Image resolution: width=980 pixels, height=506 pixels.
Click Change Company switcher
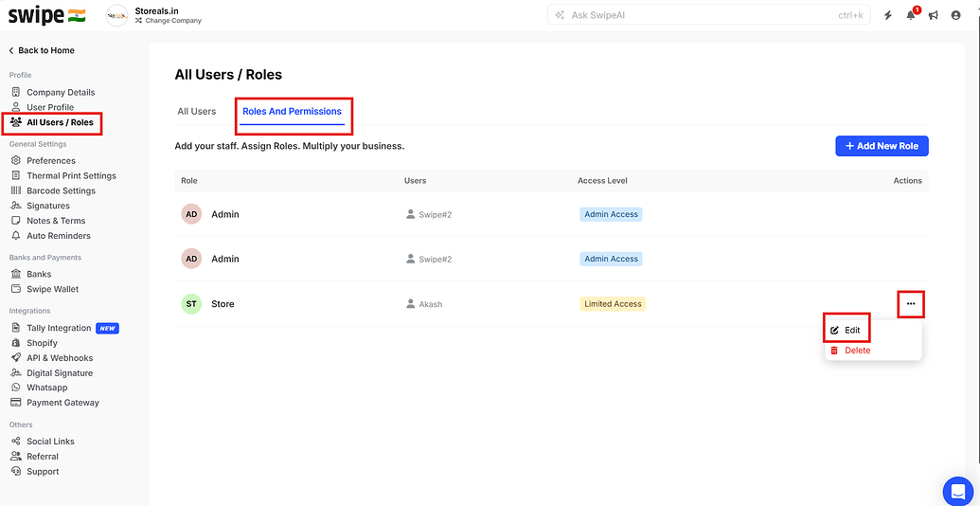(x=172, y=21)
